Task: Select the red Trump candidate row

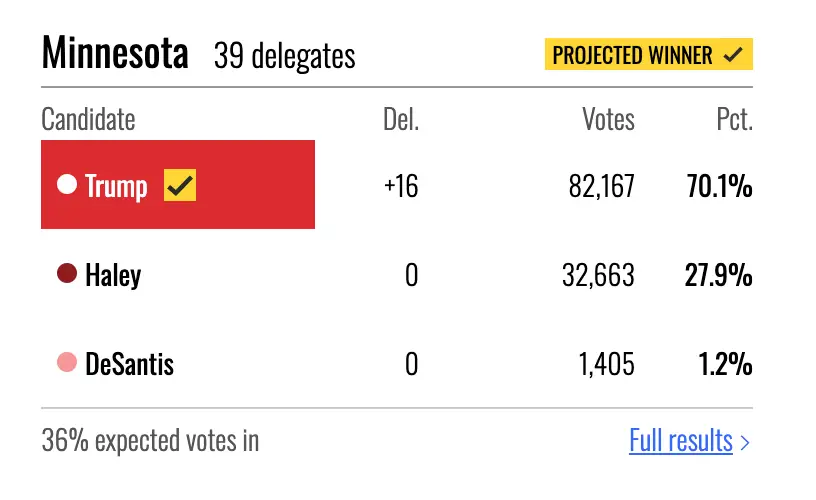Action: coord(178,184)
